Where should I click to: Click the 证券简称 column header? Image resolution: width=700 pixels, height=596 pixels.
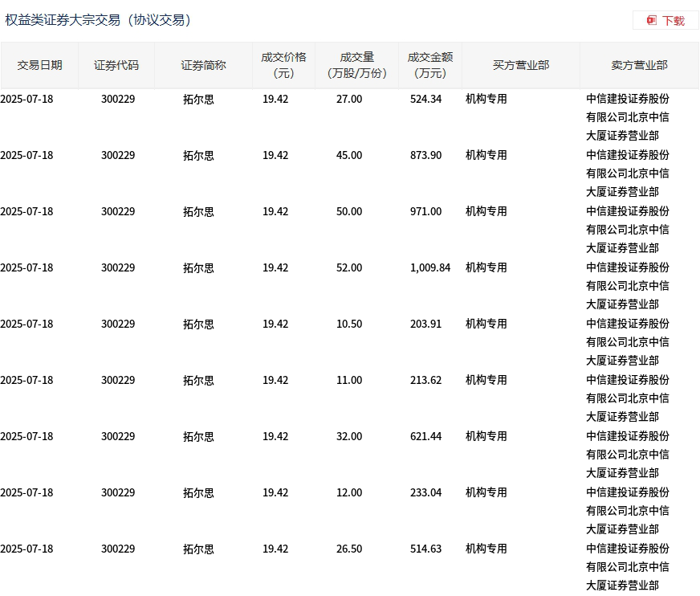pyautogui.click(x=203, y=66)
